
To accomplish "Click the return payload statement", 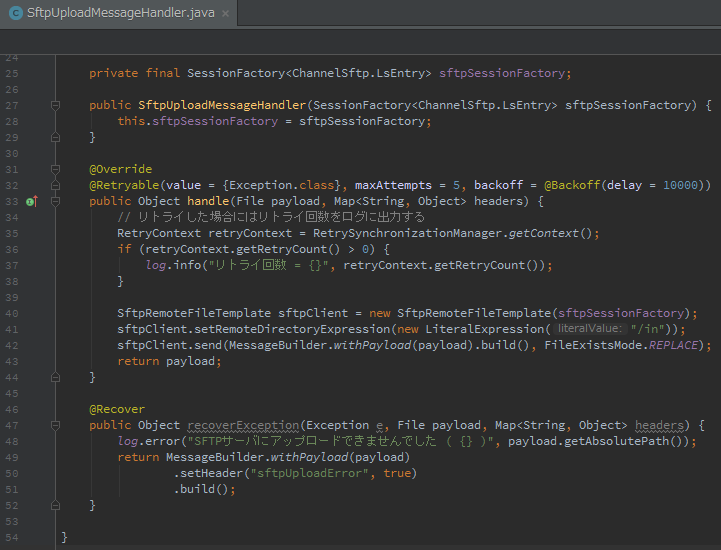I will click(169, 361).
